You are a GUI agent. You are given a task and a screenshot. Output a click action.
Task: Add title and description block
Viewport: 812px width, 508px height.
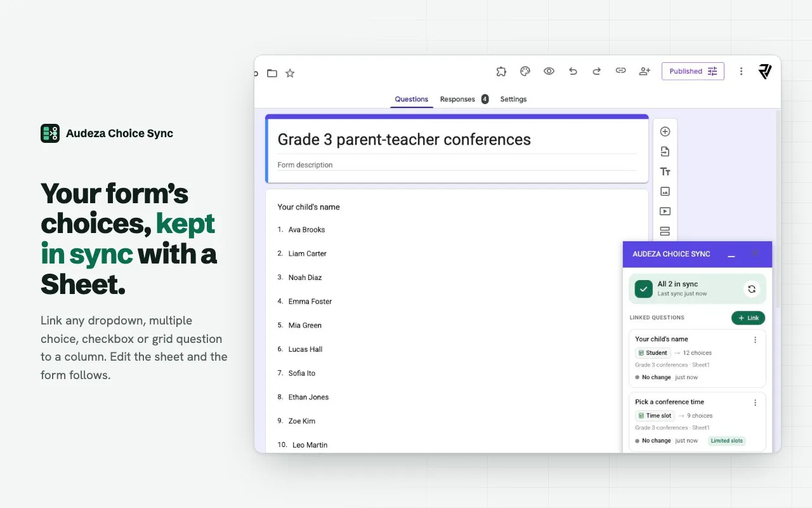coord(665,171)
